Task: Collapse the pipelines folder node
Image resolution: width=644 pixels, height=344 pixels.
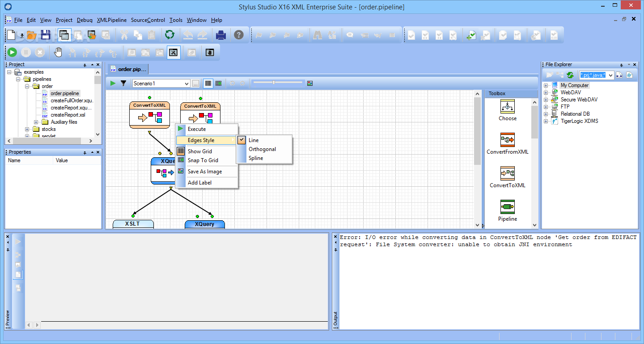Action: (x=18, y=79)
